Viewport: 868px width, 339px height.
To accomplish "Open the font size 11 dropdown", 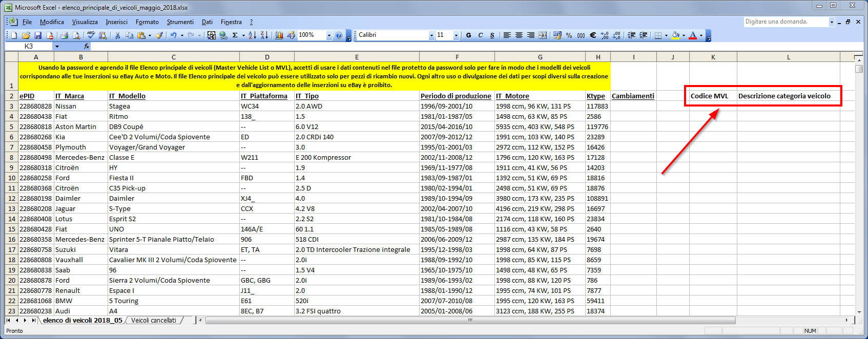I will pos(456,35).
